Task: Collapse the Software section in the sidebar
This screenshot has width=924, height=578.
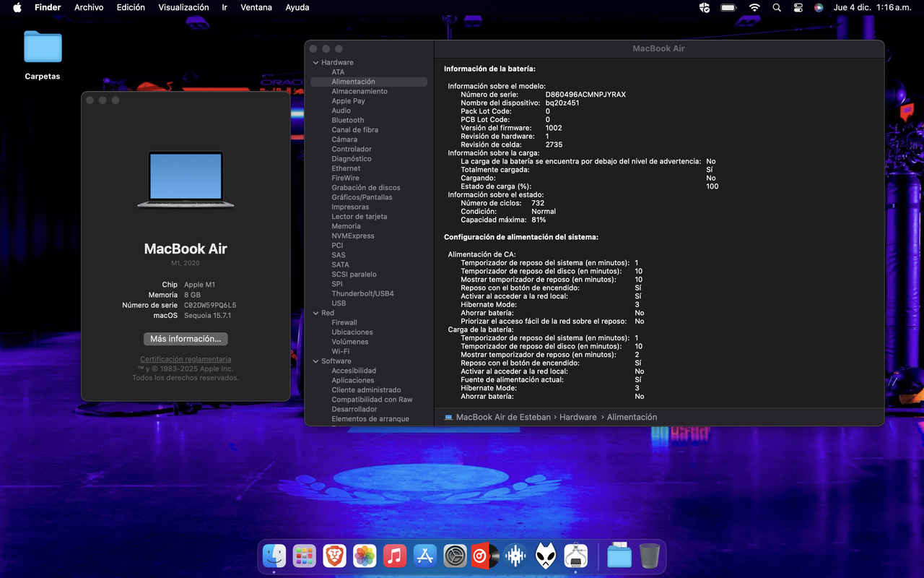Action: [315, 361]
